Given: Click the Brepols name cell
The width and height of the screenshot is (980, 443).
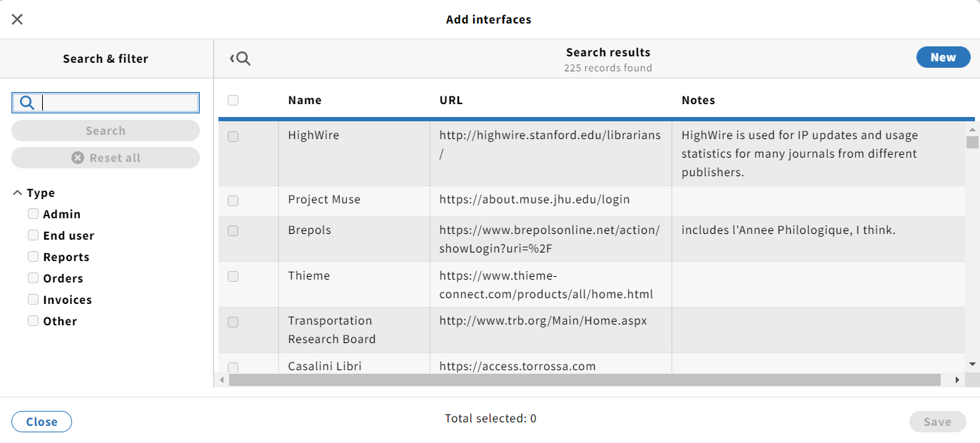Looking at the screenshot, I should coord(354,239).
